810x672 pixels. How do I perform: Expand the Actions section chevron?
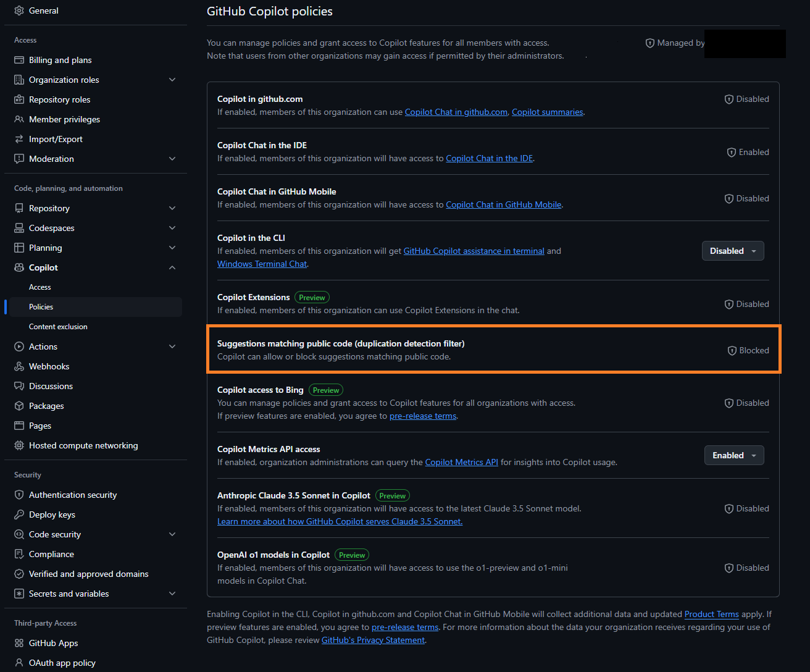coord(172,346)
